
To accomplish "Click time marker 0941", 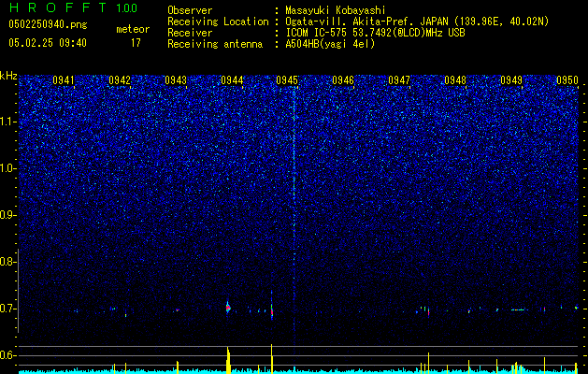I will [64, 79].
